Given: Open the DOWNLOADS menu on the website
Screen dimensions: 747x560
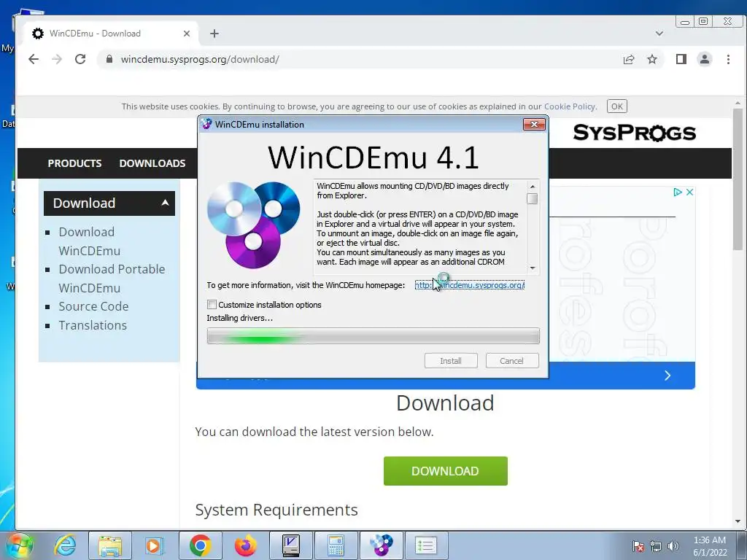Looking at the screenshot, I should click(152, 163).
